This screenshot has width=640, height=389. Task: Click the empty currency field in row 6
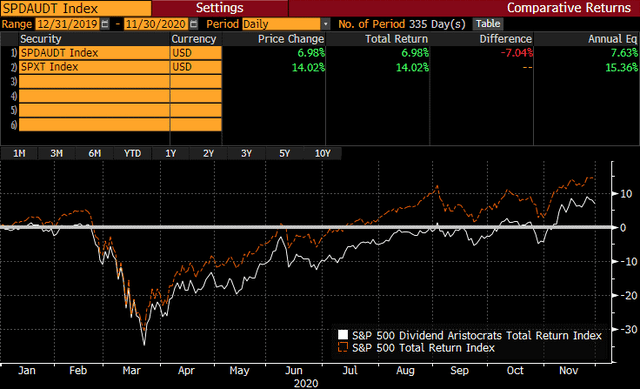click(196, 124)
